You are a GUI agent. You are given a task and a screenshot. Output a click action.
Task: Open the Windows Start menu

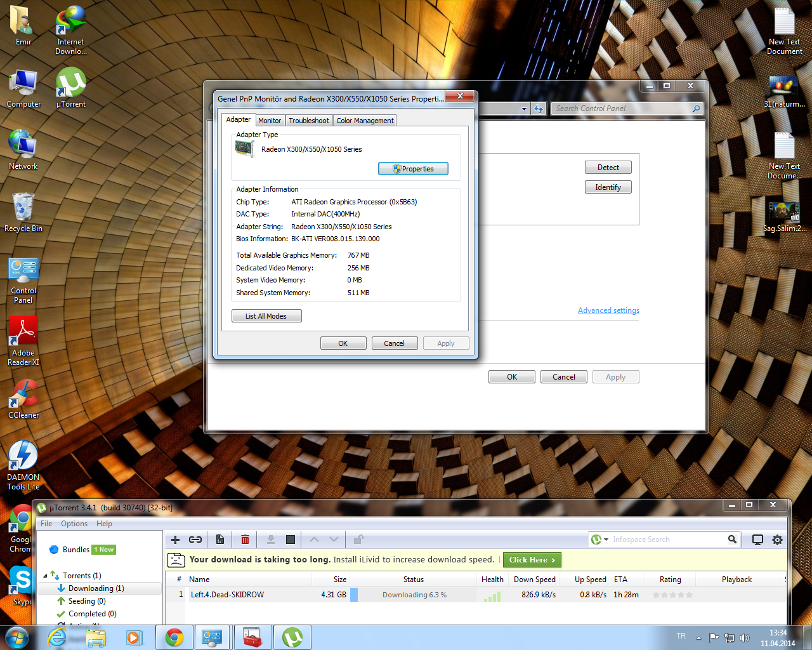(x=16, y=637)
